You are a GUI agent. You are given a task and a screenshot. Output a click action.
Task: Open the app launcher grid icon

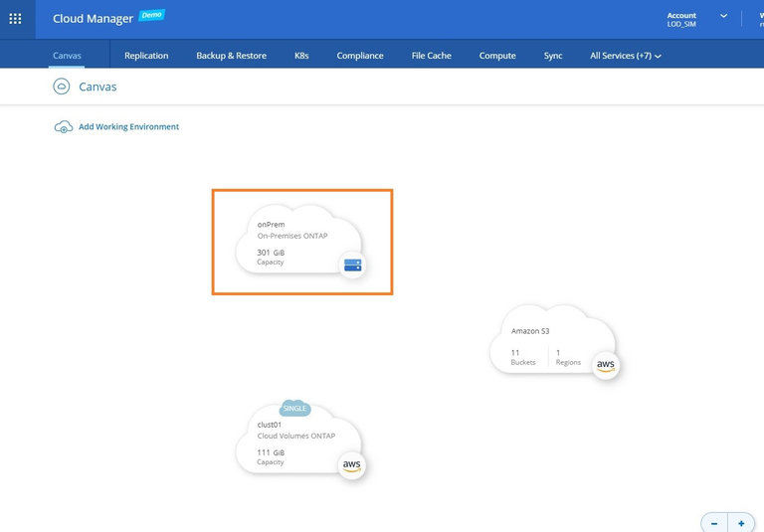click(x=15, y=18)
